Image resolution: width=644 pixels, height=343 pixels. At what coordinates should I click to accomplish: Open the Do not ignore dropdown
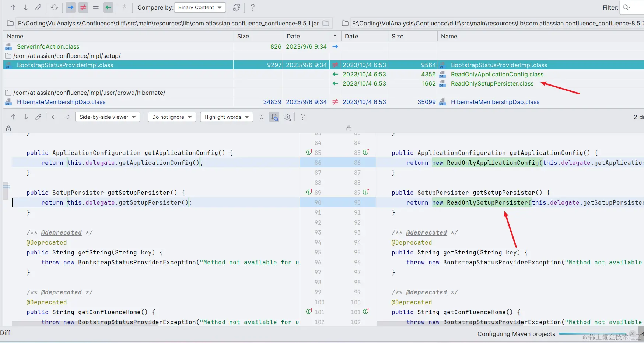click(x=172, y=117)
